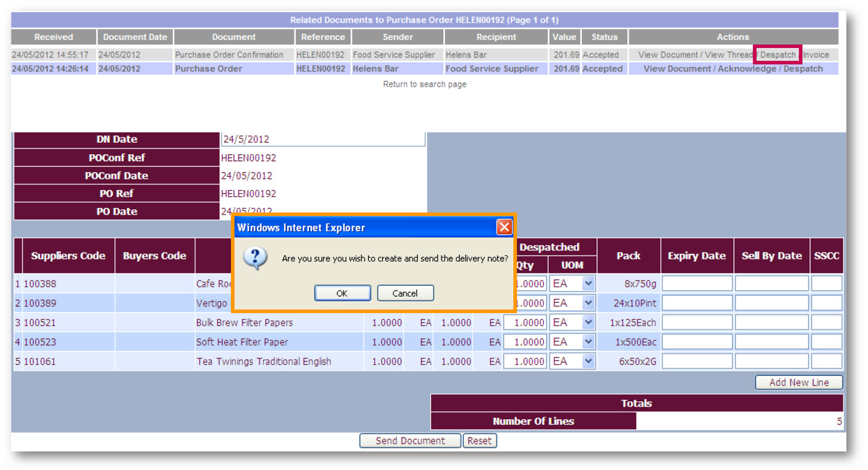This screenshot has height=470, width=868.
Task: Click Sell By Date field for item 100523
Action: click(772, 342)
